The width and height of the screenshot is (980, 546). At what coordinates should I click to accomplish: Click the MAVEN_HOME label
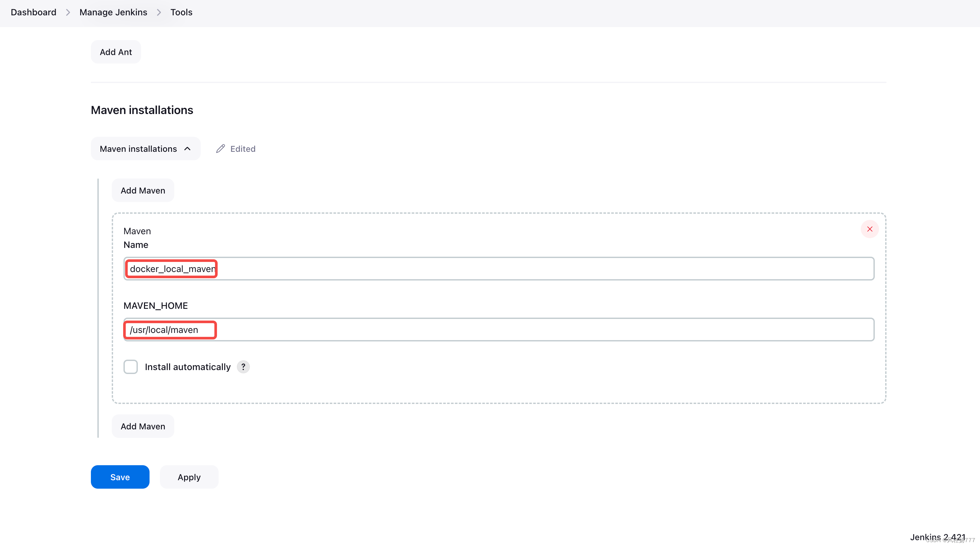[156, 306]
